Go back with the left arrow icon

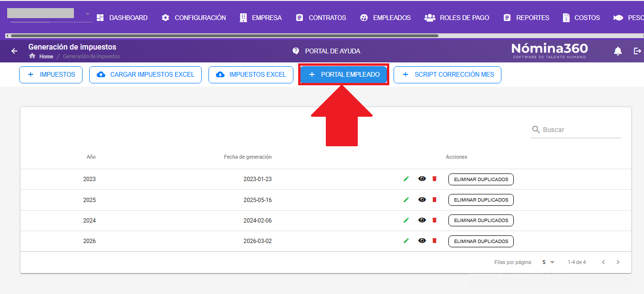tap(14, 51)
